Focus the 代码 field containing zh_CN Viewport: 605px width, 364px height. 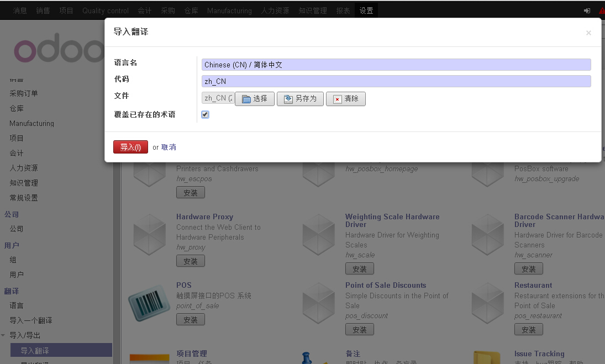[396, 81]
